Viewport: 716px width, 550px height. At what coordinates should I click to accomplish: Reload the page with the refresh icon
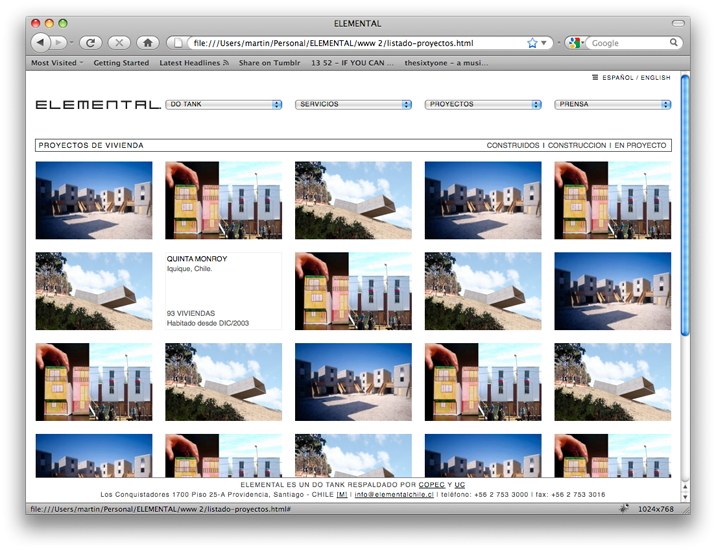[90, 43]
